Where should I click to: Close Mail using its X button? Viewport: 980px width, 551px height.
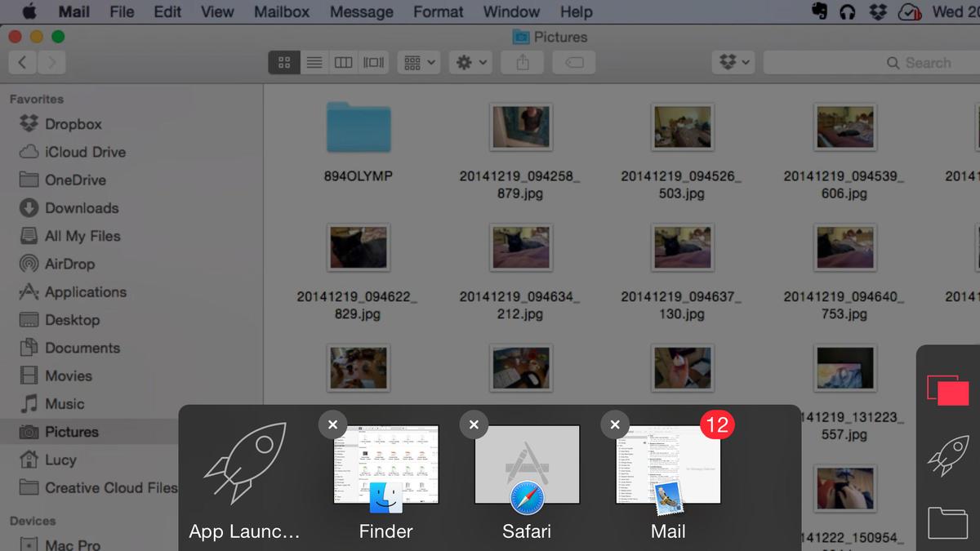click(615, 424)
